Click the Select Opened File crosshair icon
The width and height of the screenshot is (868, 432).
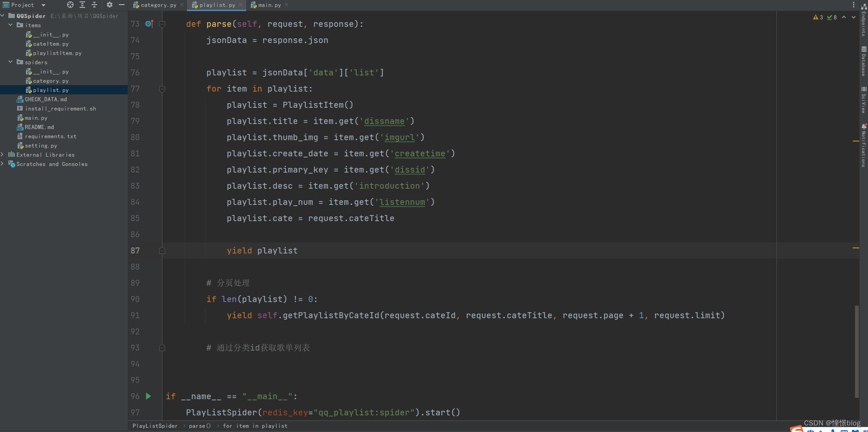pyautogui.click(x=70, y=5)
